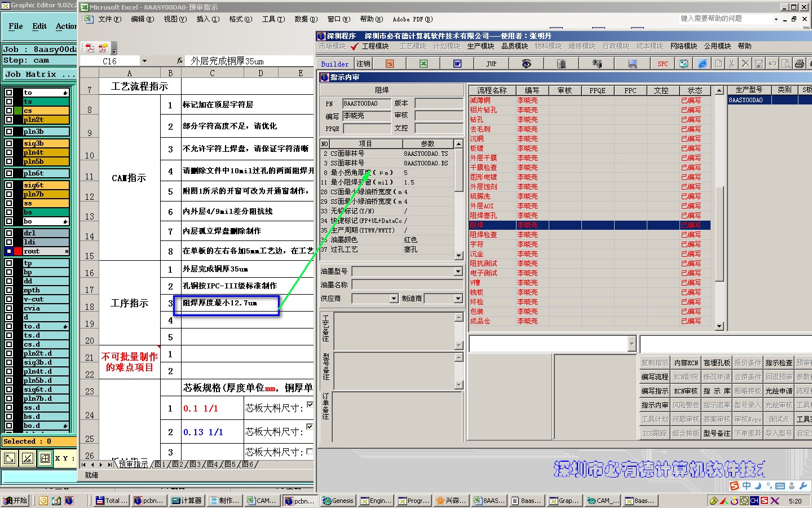Open the Excel Name Box dropdown arrow
Screen dimensions: 812x508
pyautogui.click(x=144, y=61)
